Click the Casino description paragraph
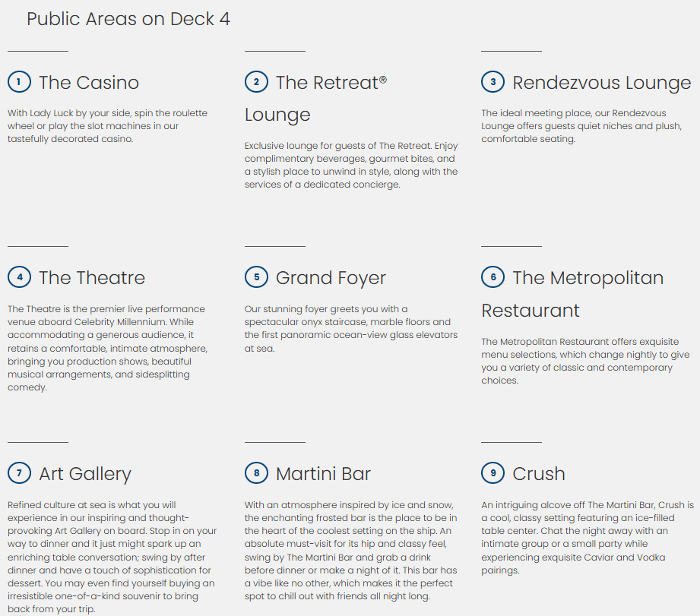Image resolution: width=700 pixels, height=616 pixels. pyautogui.click(x=107, y=126)
